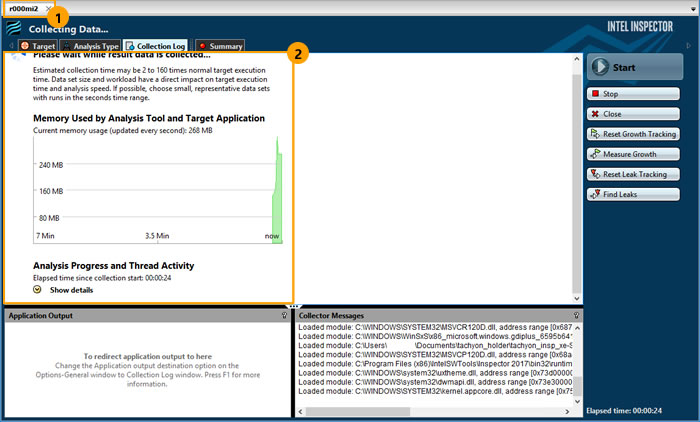Go to the Summary tab

click(219, 46)
